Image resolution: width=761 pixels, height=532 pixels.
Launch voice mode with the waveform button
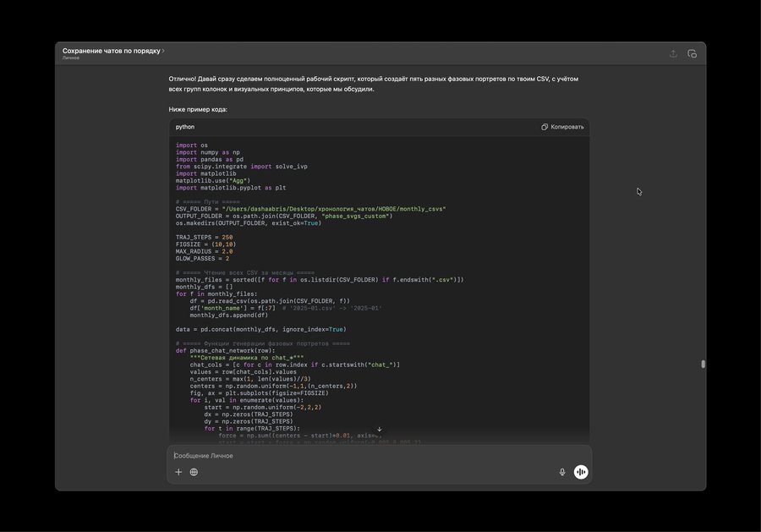tap(581, 472)
